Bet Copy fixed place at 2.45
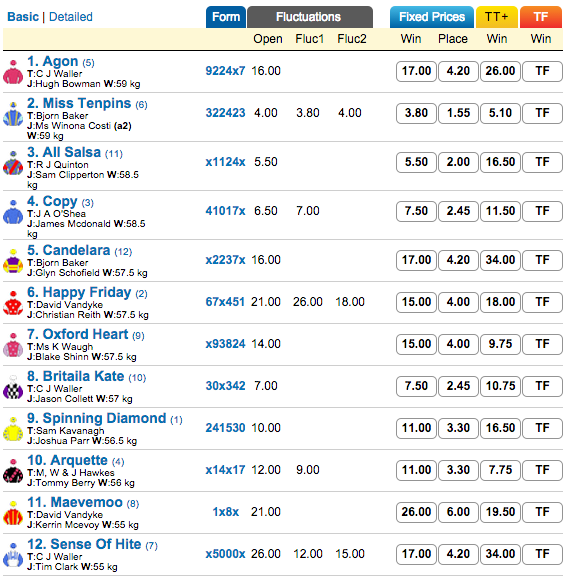The image size is (568, 583). coord(458,211)
